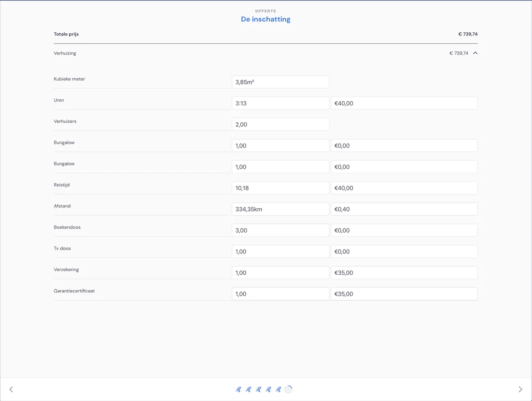The height and width of the screenshot is (401, 532).
Task: Edit the Verhuizers quantity field
Action: tap(281, 125)
